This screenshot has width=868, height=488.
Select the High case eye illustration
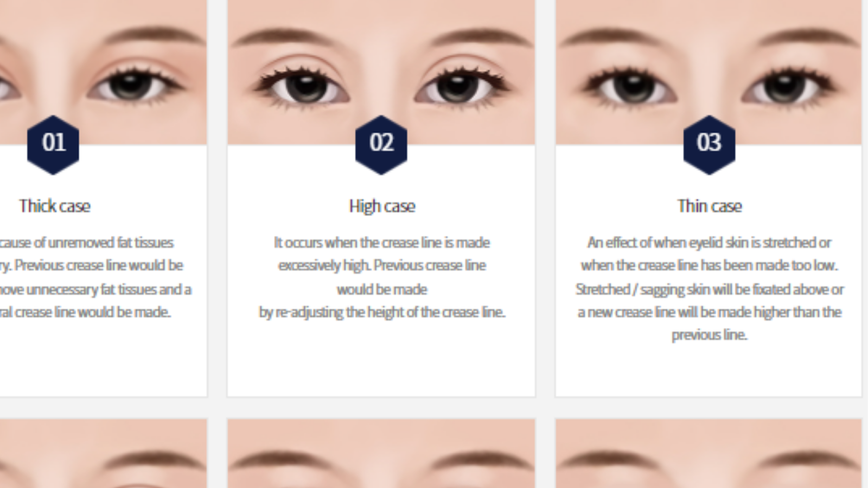381,72
